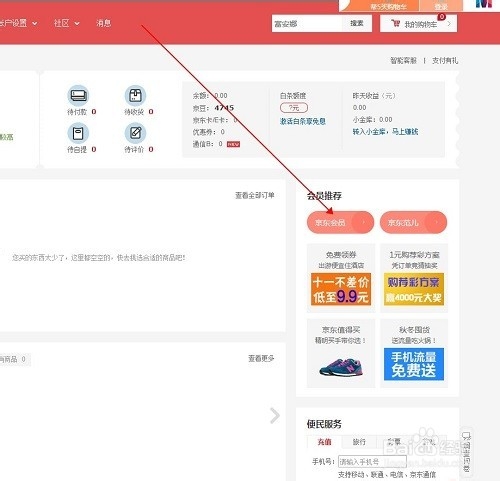Click the shopping cart icon

(396, 24)
